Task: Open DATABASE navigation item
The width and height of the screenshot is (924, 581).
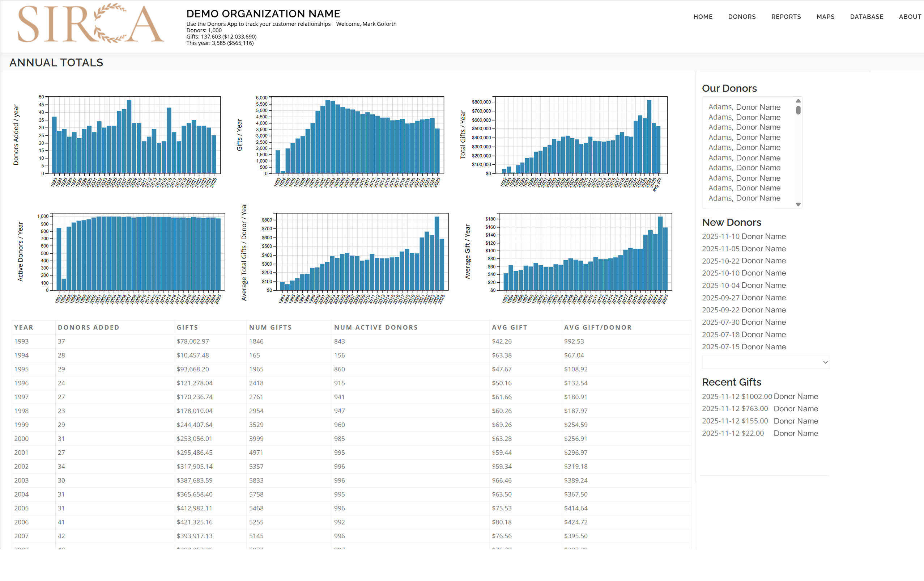Action: [866, 17]
